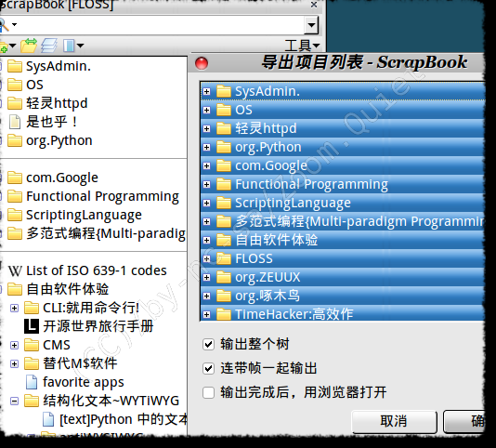Expand TimeHacker:高效作 in export list
496x448 pixels.
[207, 314]
